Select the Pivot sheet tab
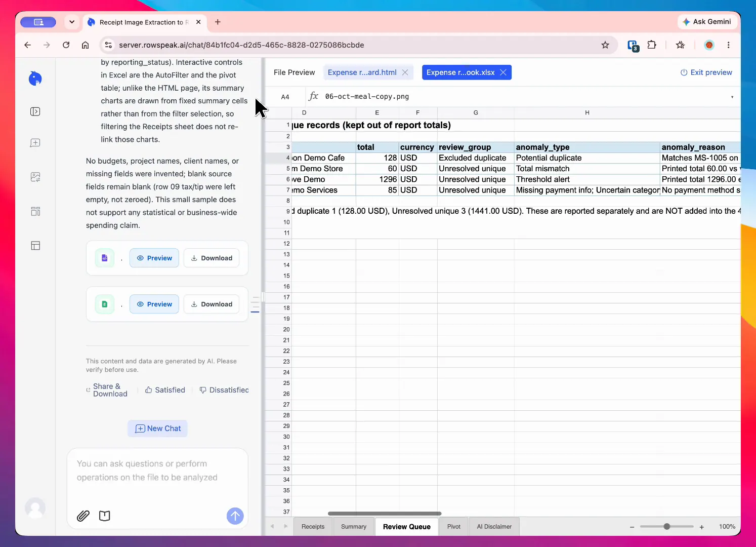The height and width of the screenshot is (547, 756). coord(454,527)
